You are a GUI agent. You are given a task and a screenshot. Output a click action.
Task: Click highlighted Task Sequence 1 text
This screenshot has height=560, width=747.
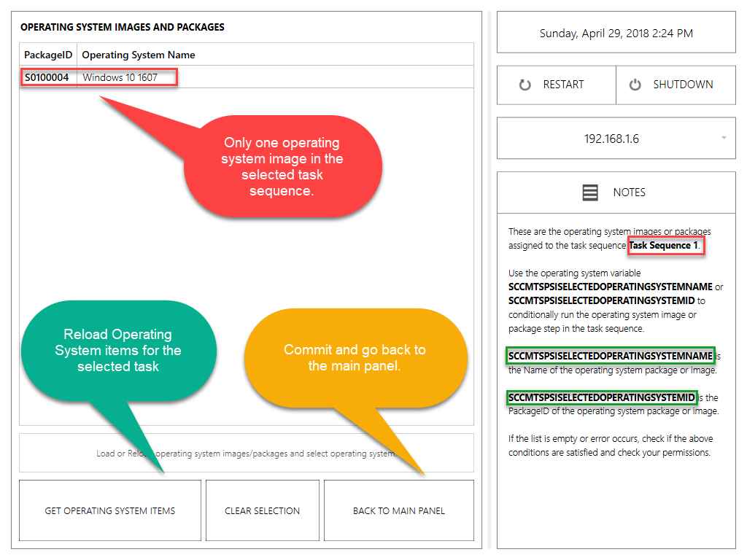click(x=664, y=246)
